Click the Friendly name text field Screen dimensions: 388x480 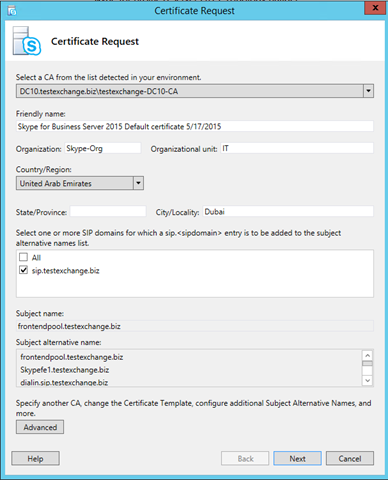coord(195,126)
